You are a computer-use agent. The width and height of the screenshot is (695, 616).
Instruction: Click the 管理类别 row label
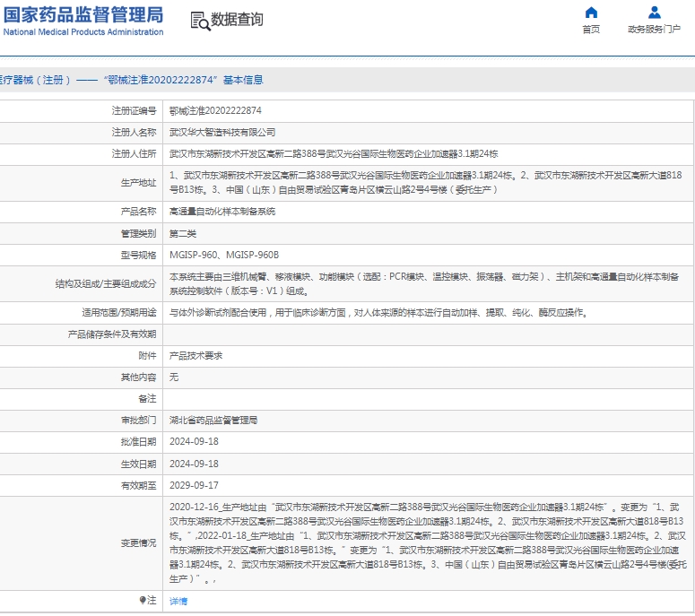tap(138, 233)
